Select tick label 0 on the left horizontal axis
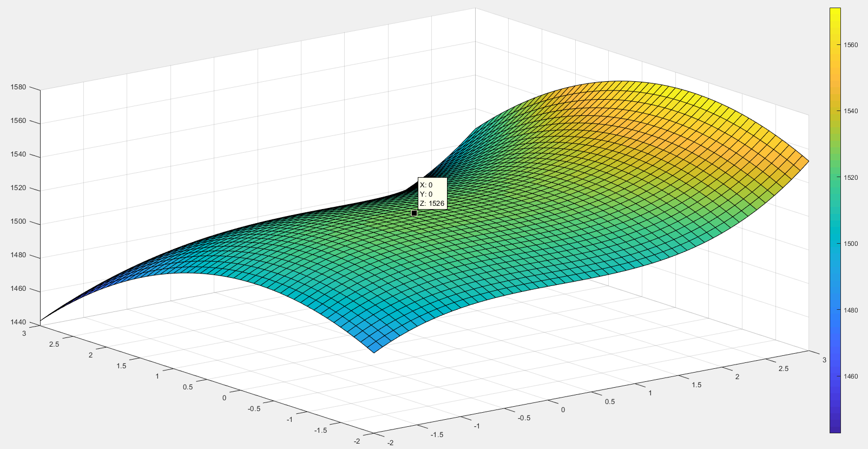Viewport: 868px width, 449px height. tap(224, 398)
